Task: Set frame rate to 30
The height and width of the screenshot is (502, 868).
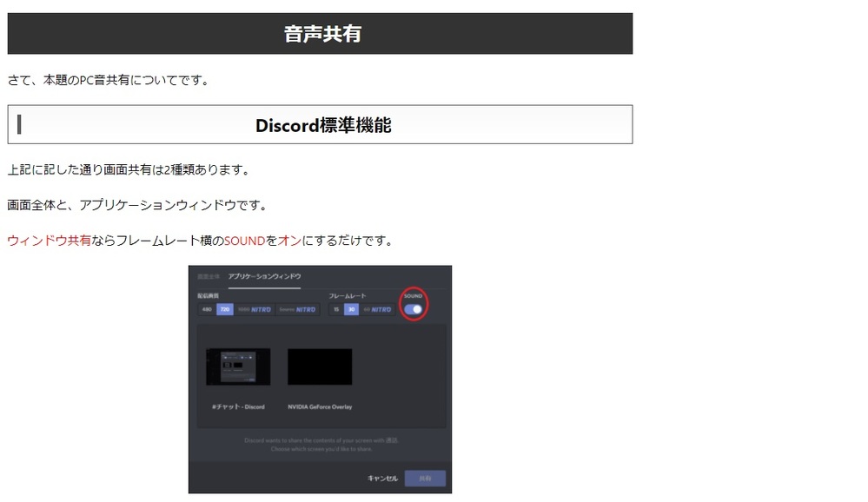Action: pos(351,309)
